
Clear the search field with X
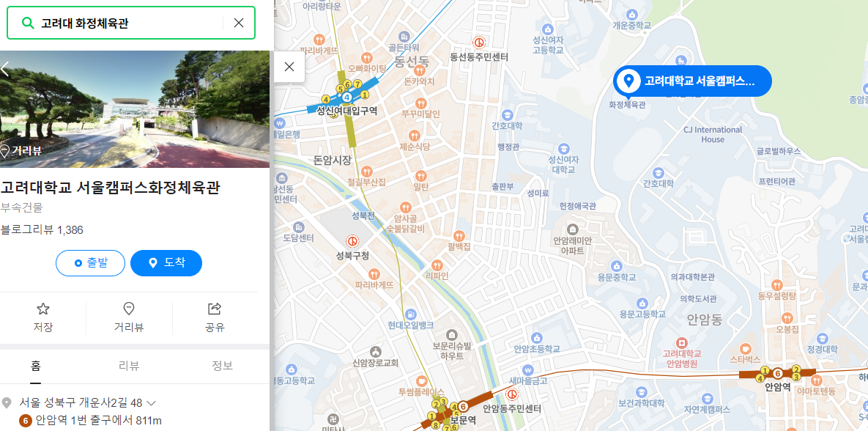coord(239,23)
